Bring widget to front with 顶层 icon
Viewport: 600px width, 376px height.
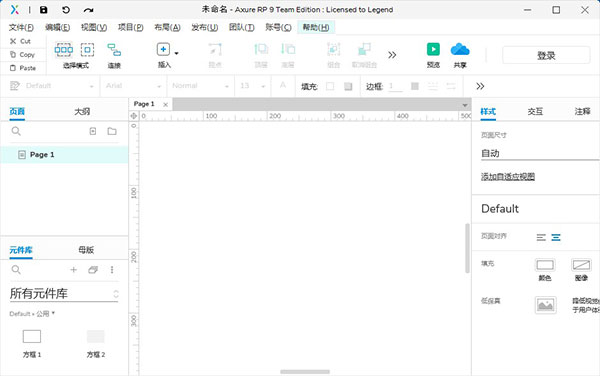(261, 49)
